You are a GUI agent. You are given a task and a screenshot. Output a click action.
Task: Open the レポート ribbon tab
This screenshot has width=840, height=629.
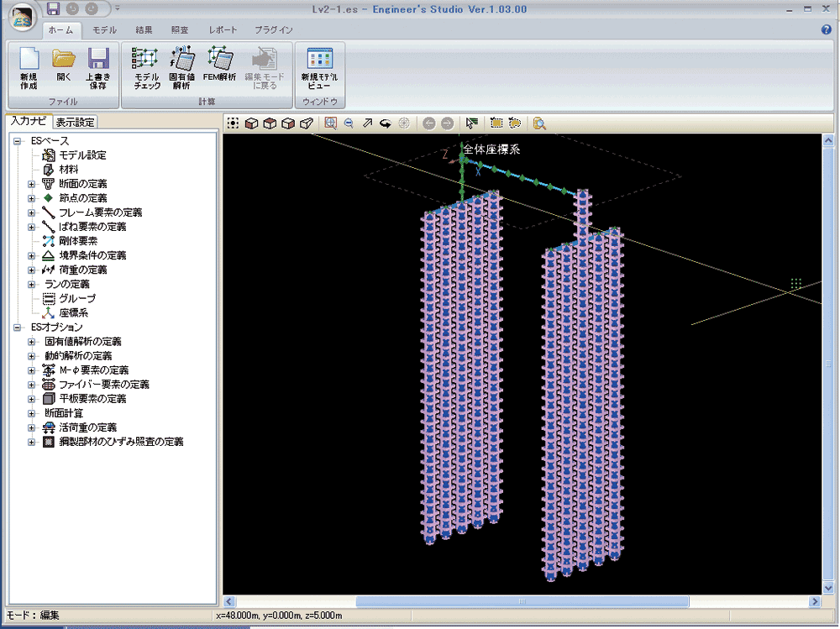[223, 30]
